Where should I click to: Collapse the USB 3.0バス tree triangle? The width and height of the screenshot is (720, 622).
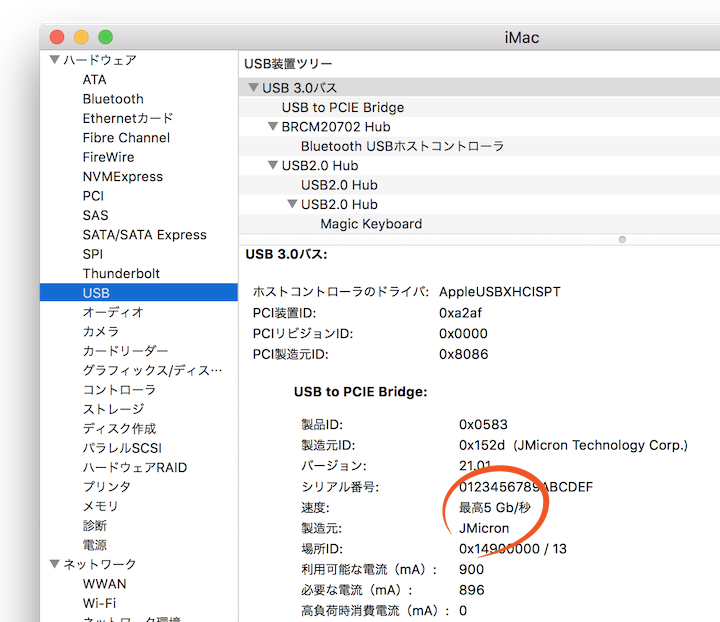253,87
